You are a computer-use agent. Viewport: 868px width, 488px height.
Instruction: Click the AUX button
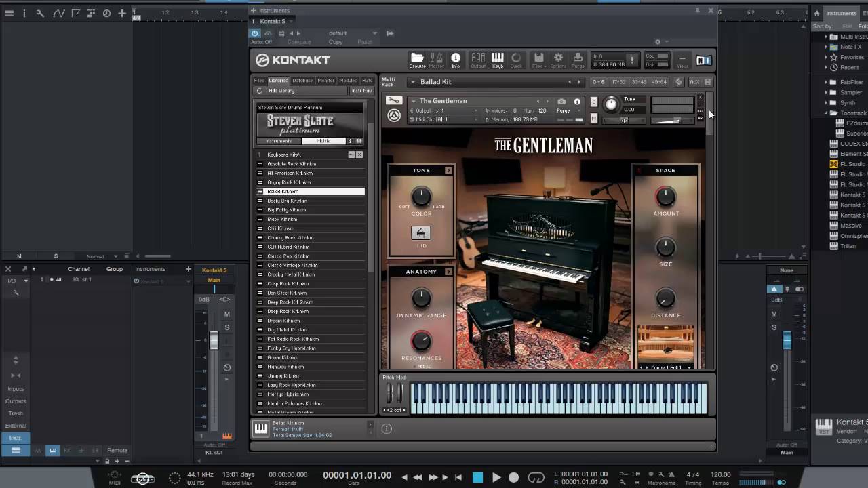[x=694, y=82]
